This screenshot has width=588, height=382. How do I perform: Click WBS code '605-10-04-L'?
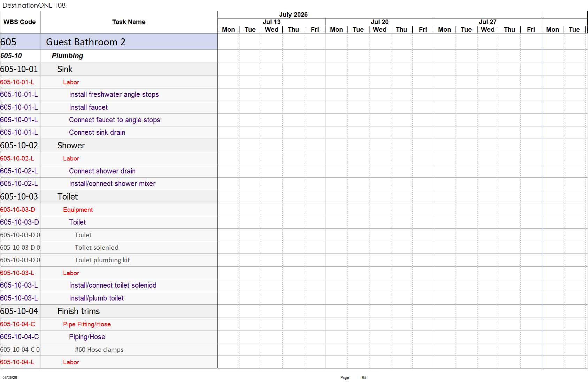[x=17, y=362]
